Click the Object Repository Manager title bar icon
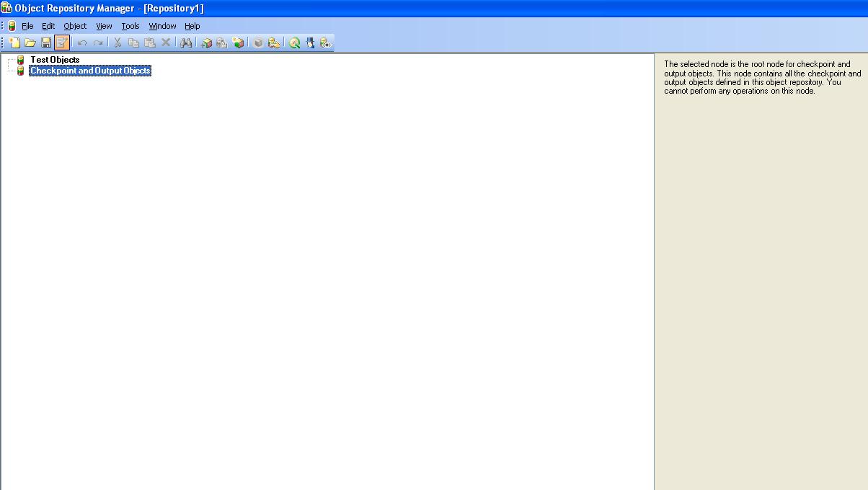 (6, 8)
